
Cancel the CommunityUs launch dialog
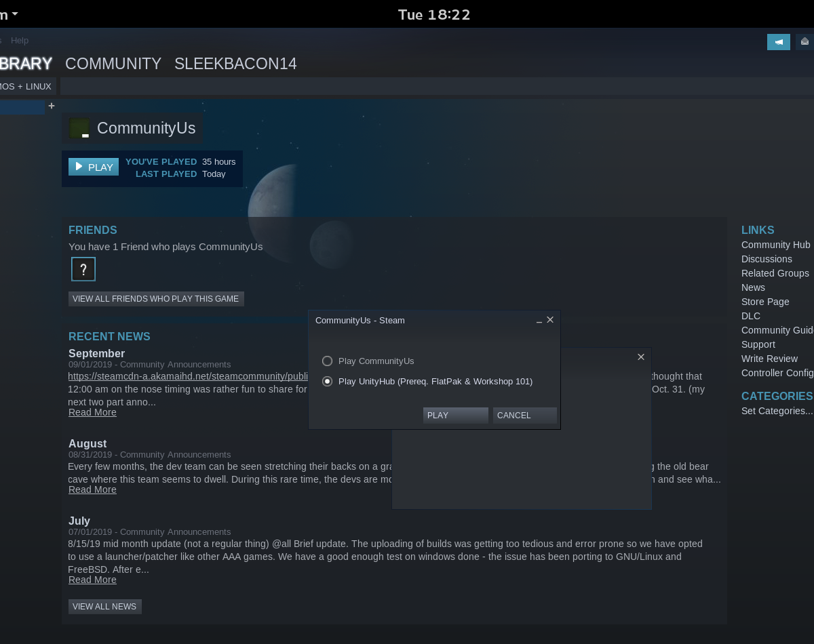coord(524,416)
